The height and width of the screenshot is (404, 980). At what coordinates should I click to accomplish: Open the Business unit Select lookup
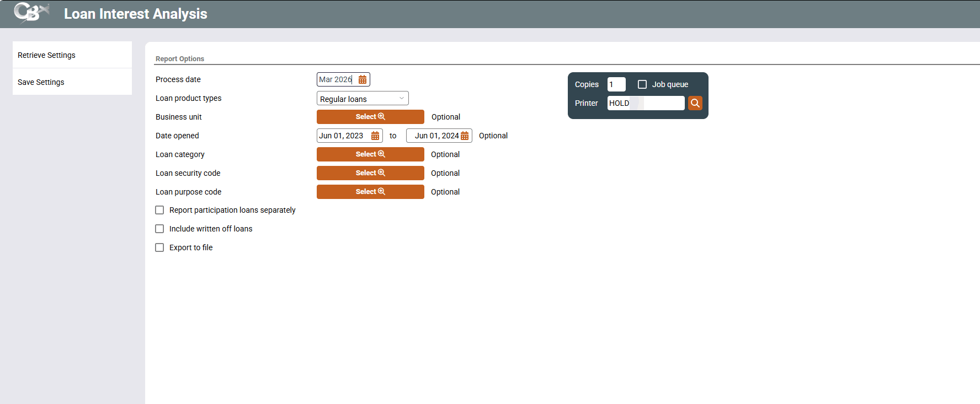pos(370,117)
